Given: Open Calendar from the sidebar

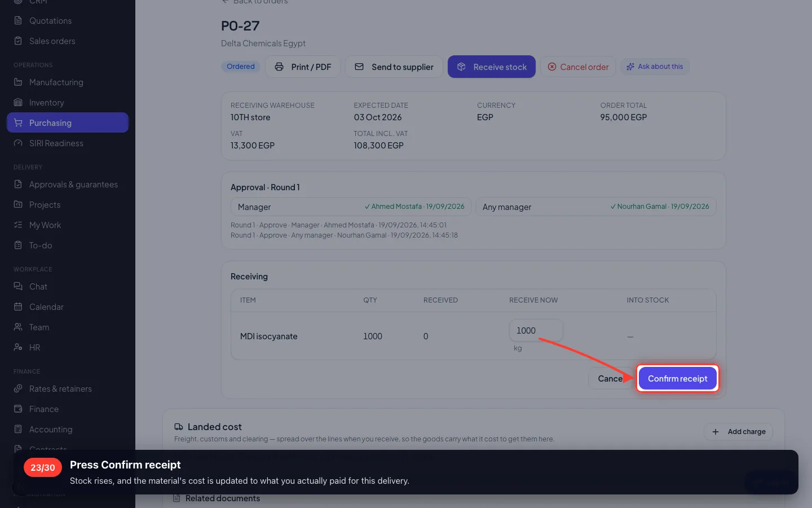Looking at the screenshot, I should (68, 307).
